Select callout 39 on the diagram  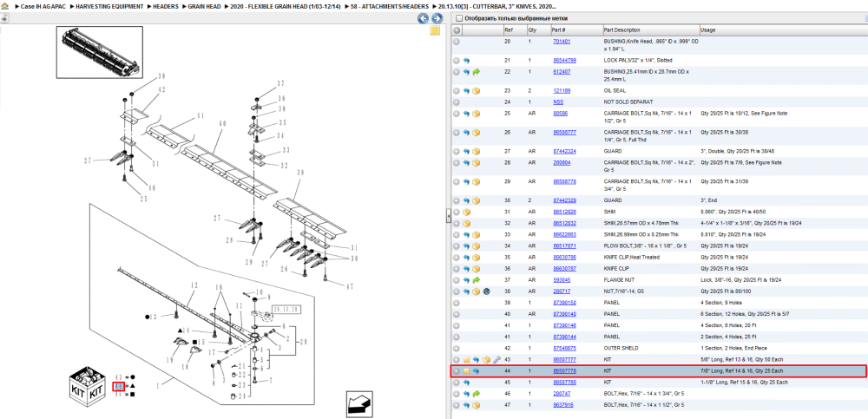[301, 173]
